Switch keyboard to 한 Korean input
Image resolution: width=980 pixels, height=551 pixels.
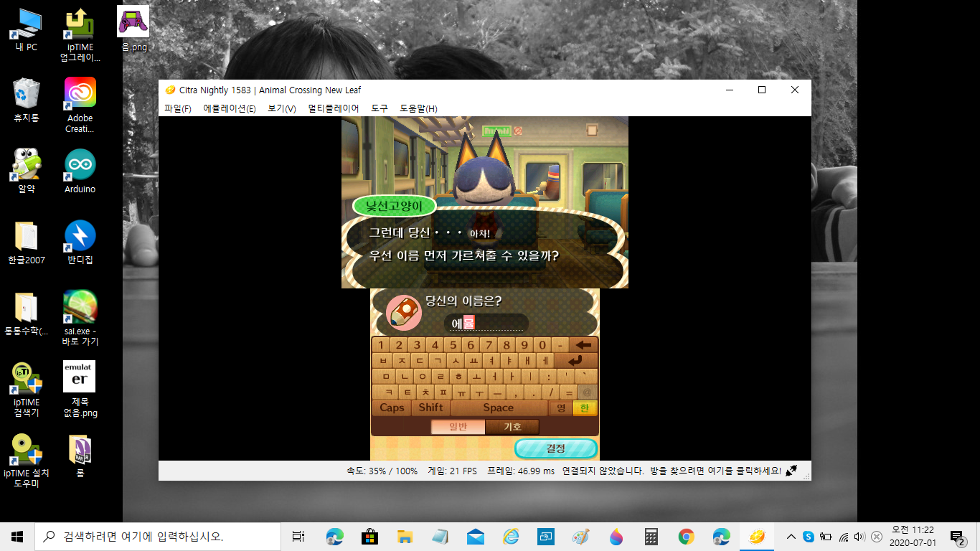click(x=585, y=408)
